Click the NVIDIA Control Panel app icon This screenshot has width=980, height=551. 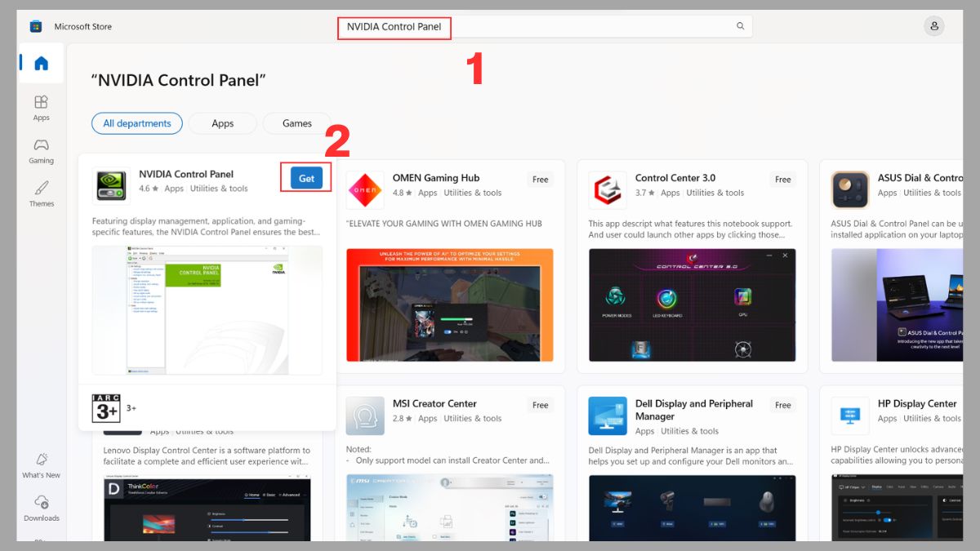(110, 184)
